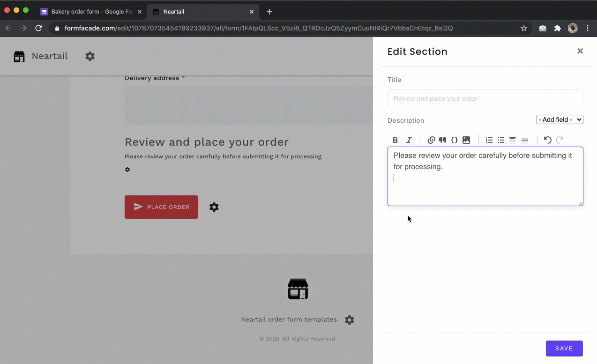Insert a hyperlink using the link icon

pos(431,140)
